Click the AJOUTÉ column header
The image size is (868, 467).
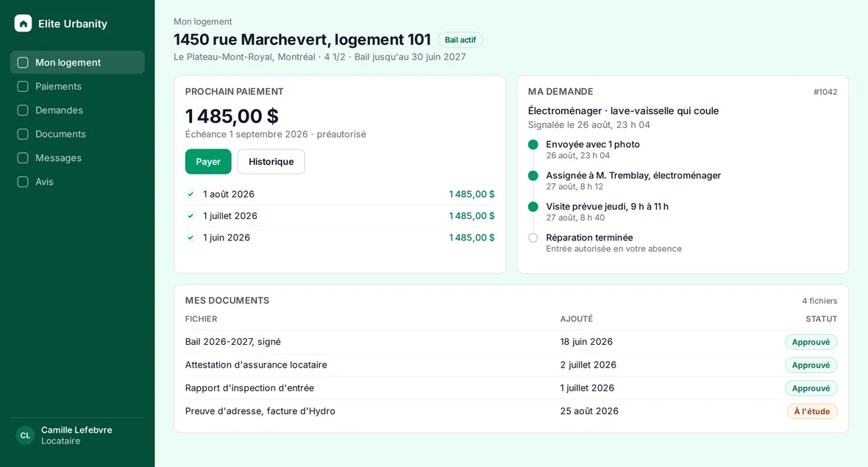pyautogui.click(x=576, y=318)
